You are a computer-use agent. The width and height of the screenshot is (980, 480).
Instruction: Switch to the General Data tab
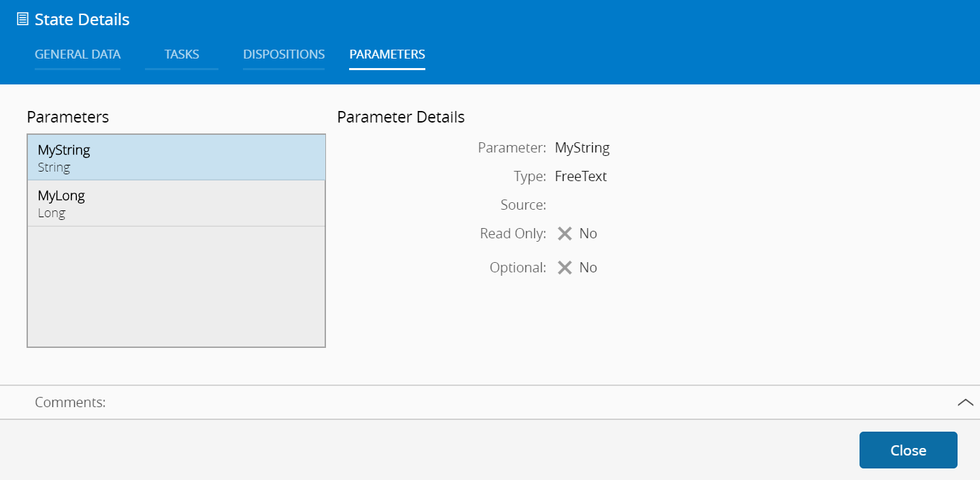click(x=78, y=54)
